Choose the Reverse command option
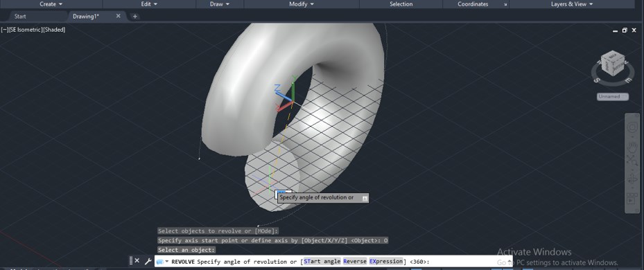Screen dimensions: 644x270 (355, 262)
